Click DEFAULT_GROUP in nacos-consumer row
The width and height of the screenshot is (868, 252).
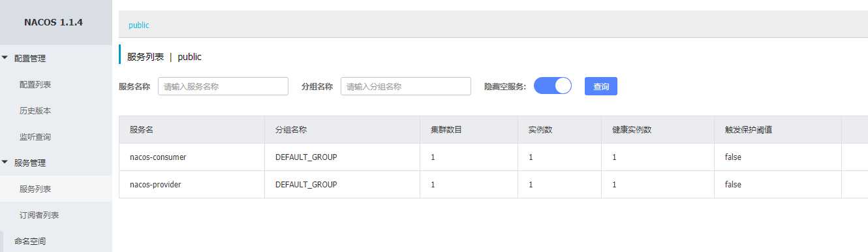(x=306, y=157)
